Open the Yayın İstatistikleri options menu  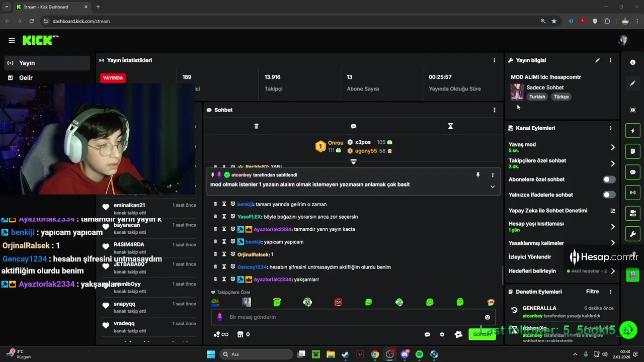pos(494,60)
